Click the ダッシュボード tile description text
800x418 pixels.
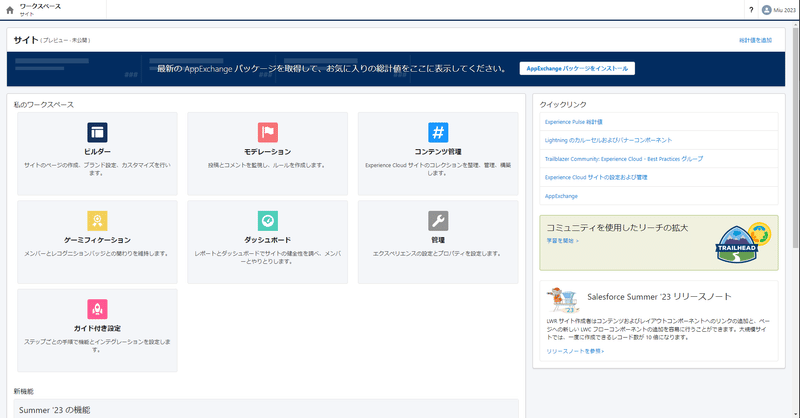click(268, 257)
